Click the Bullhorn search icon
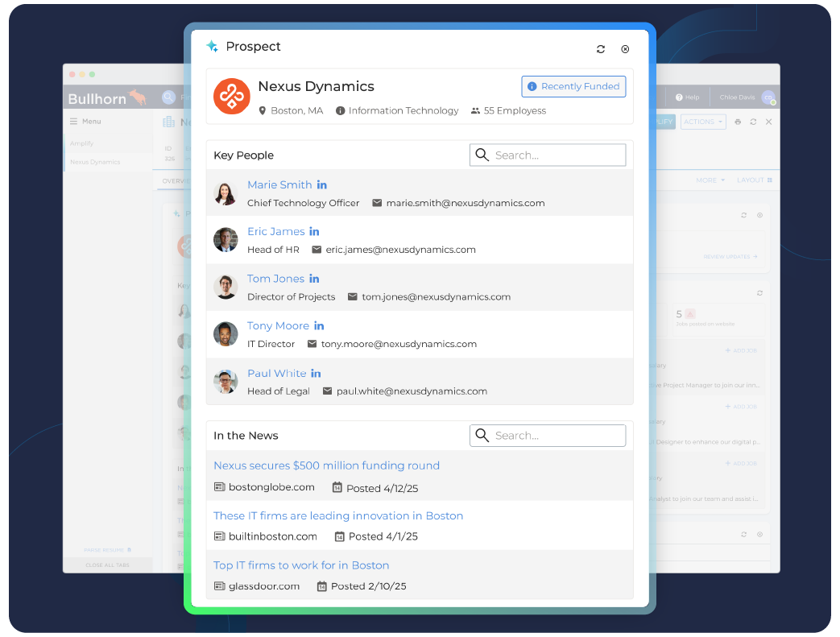This screenshot has width=840, height=637. 169,97
